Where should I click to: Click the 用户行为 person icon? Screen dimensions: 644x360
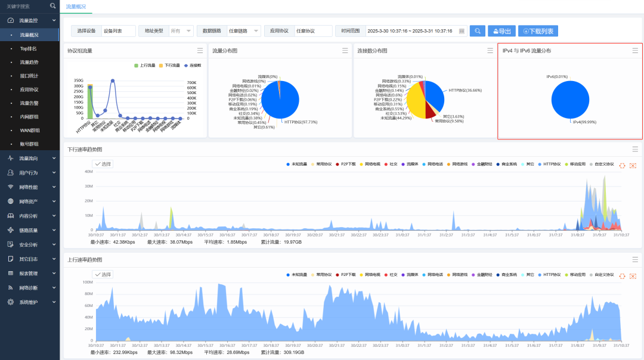pos(11,172)
